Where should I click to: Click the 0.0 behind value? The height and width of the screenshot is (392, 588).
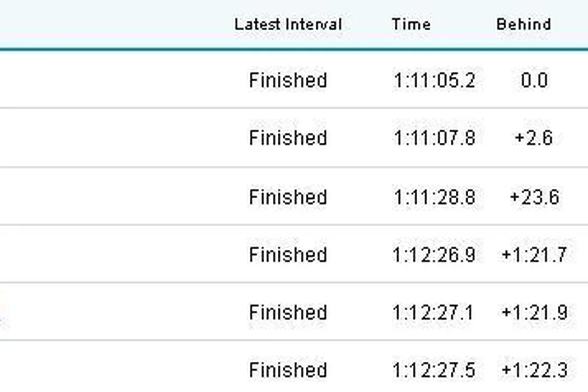pyautogui.click(x=534, y=81)
